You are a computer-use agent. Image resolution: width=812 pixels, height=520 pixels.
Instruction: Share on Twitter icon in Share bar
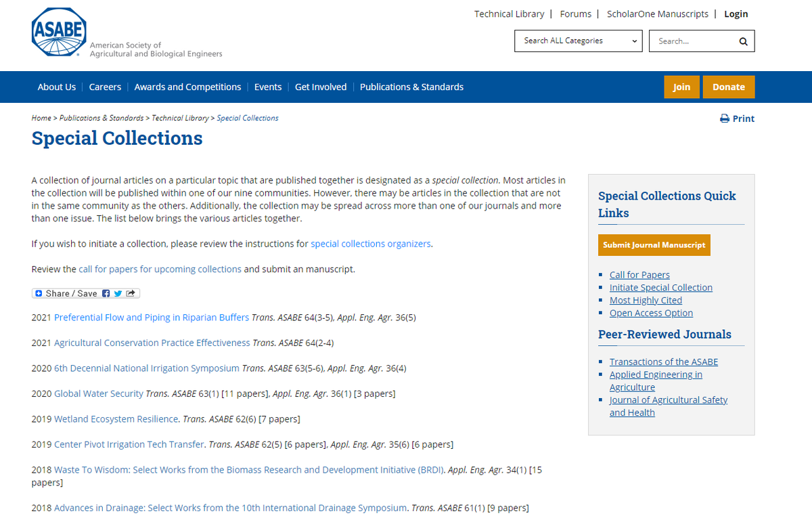point(118,293)
